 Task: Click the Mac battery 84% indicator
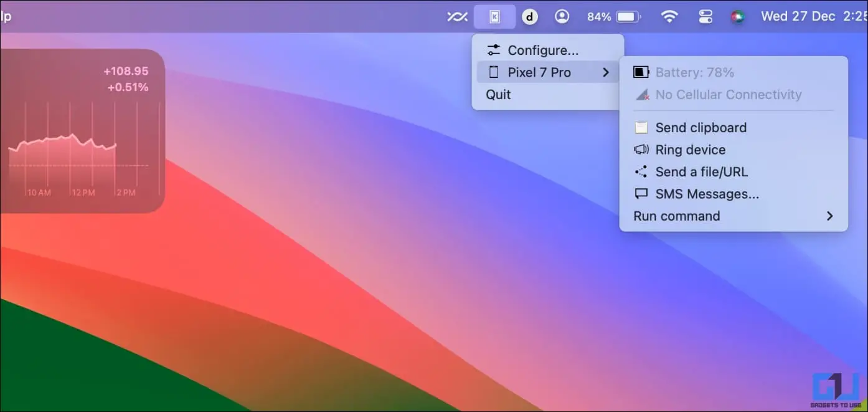[614, 17]
